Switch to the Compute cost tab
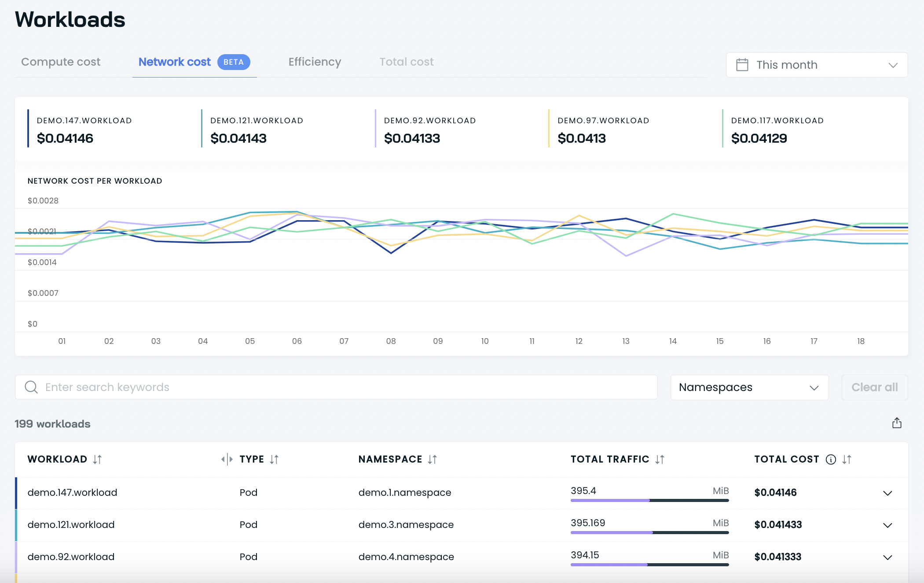 coord(61,62)
